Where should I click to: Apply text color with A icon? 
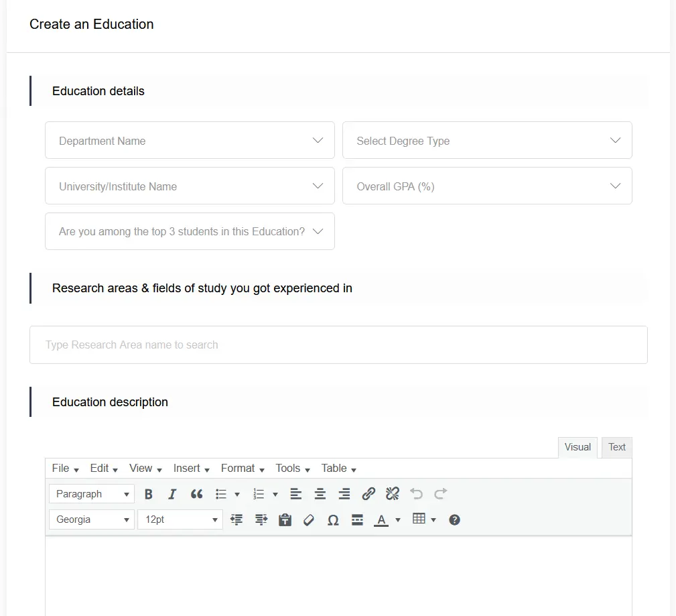pyautogui.click(x=381, y=519)
